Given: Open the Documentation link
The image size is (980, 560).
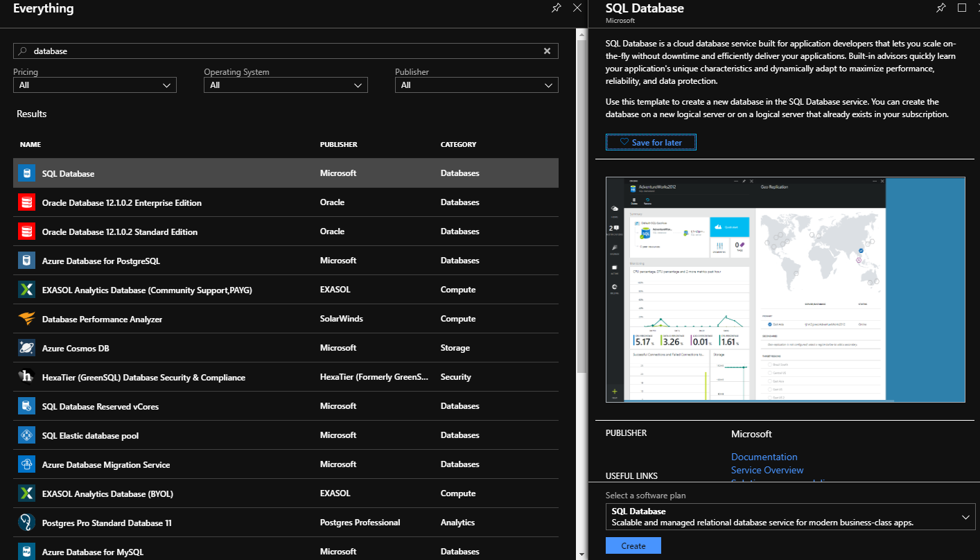Looking at the screenshot, I should (x=764, y=457).
